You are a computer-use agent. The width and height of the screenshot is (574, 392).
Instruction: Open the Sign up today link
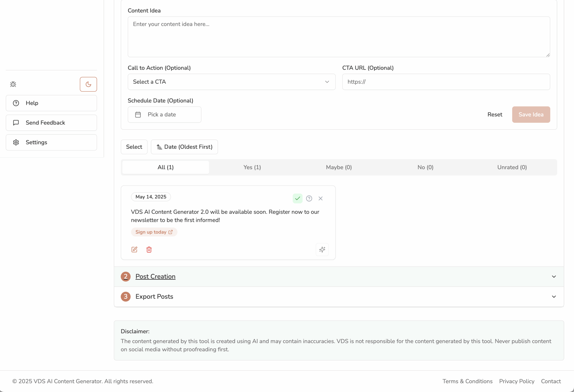click(154, 232)
